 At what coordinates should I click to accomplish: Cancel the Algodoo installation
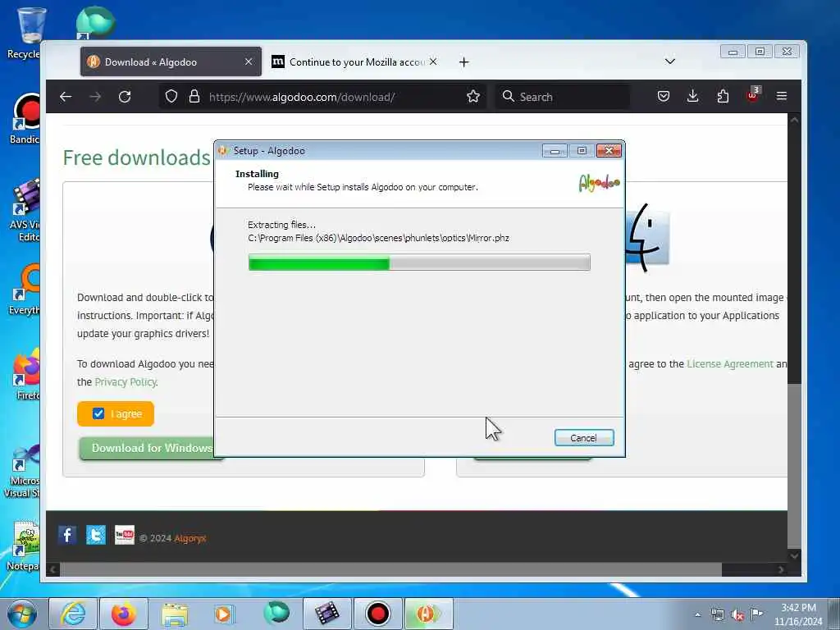click(584, 438)
